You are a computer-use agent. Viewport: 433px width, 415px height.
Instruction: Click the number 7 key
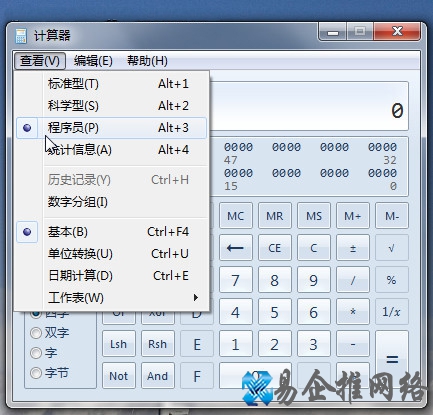236,280
